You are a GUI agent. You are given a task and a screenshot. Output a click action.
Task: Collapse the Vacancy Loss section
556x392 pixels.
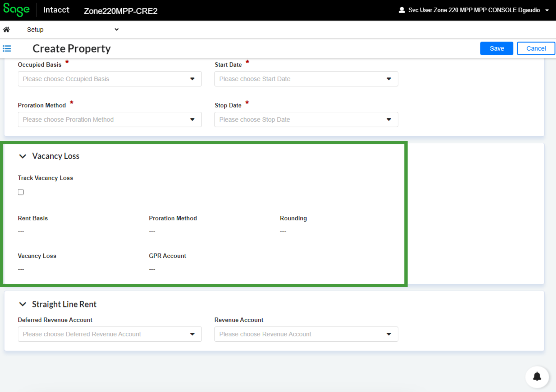pos(23,156)
